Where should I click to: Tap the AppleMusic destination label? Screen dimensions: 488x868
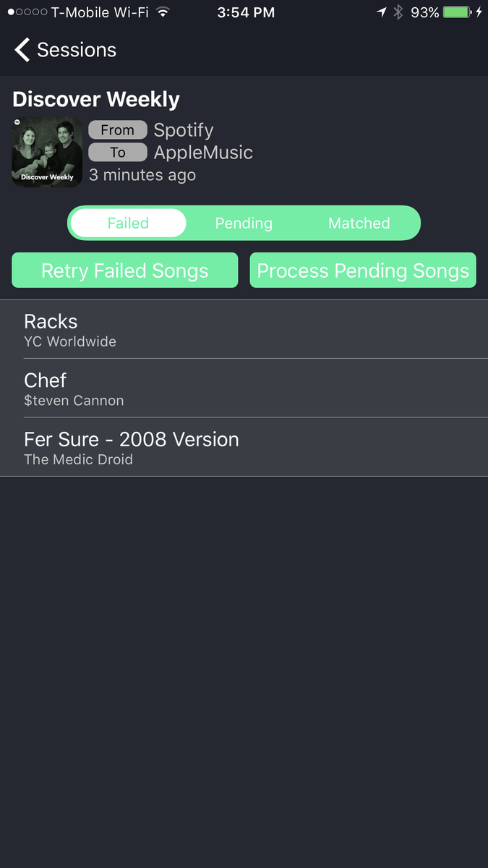[203, 153]
